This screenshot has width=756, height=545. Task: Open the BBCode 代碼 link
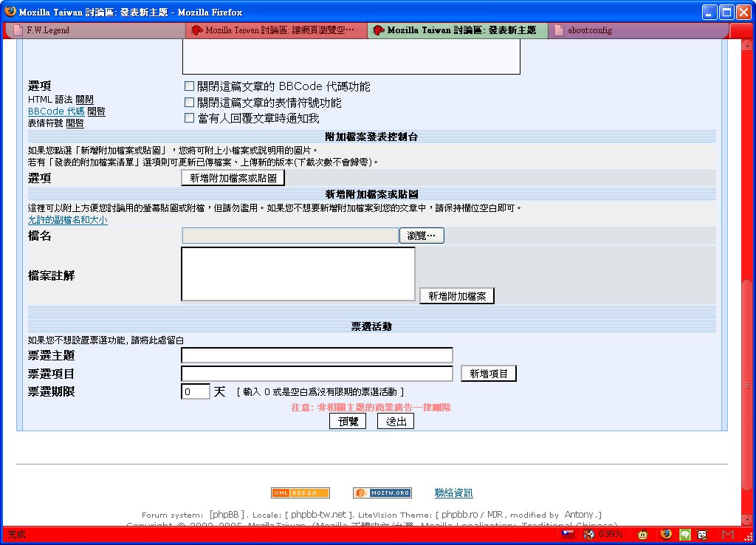[x=56, y=112]
